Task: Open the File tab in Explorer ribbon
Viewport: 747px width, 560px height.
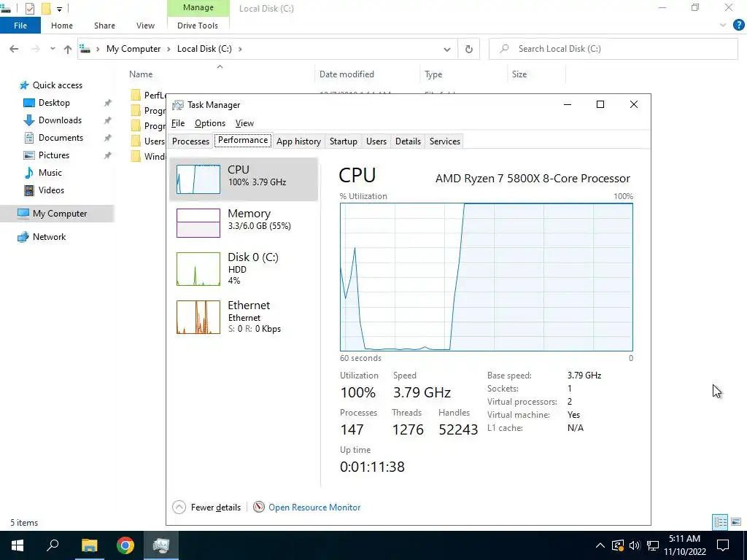Action: 20,26
